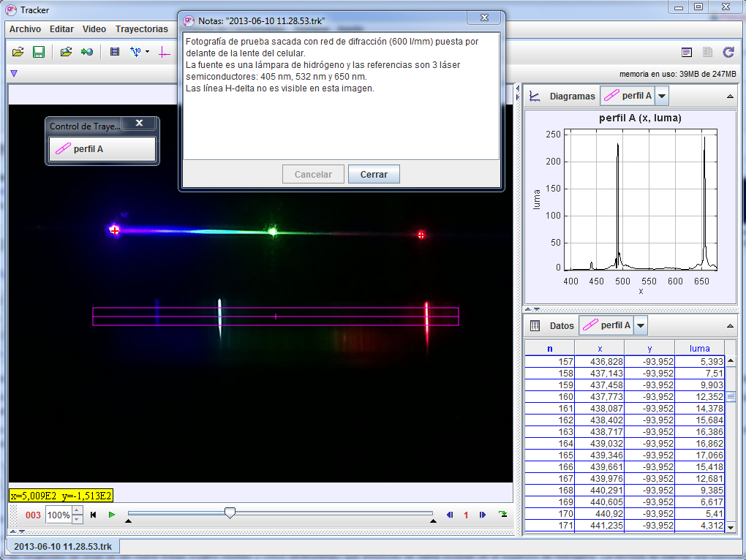Toggle the video looping button
This screenshot has width=746, height=560.
click(503, 515)
